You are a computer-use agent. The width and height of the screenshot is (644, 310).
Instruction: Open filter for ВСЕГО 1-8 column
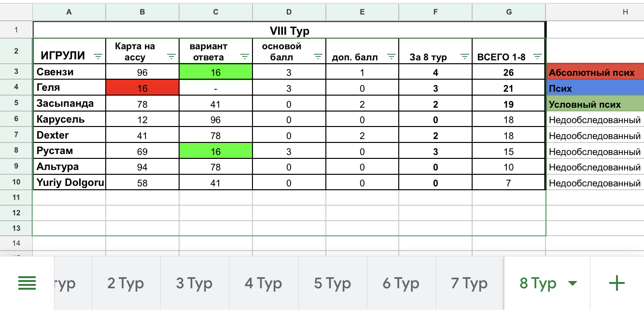(537, 56)
